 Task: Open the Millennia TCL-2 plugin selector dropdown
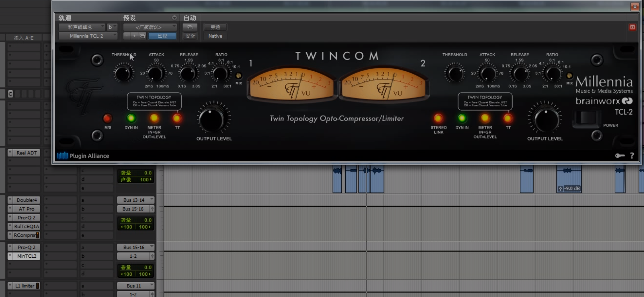coord(88,36)
